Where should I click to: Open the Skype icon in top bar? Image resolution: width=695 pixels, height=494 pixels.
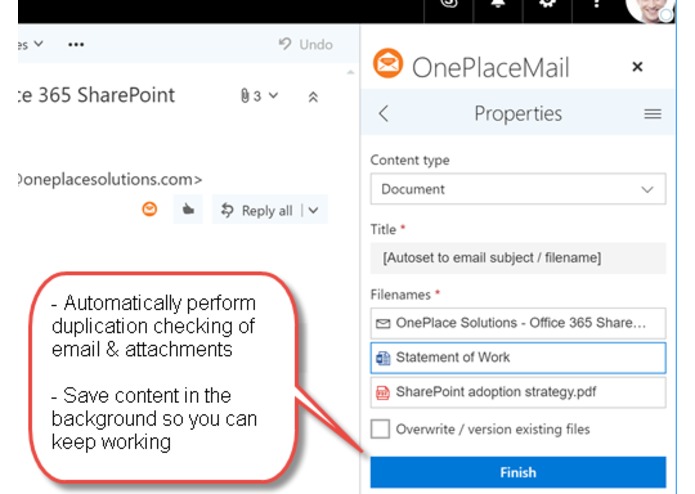tap(449, 4)
